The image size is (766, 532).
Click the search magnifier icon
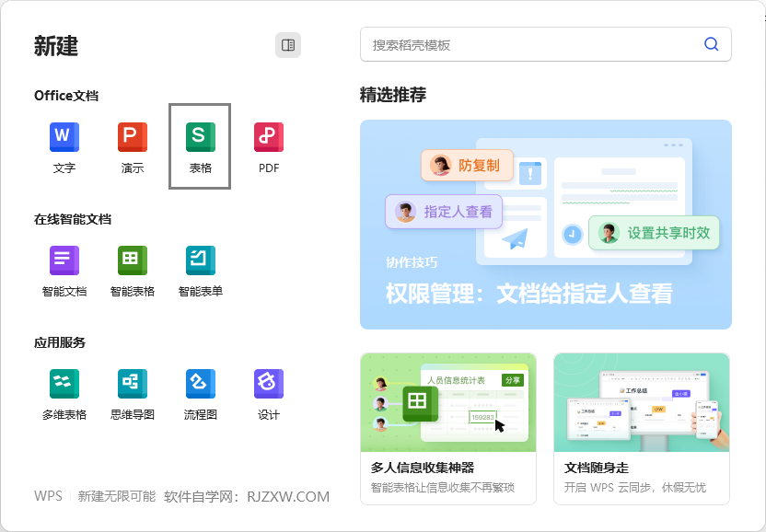click(712, 44)
